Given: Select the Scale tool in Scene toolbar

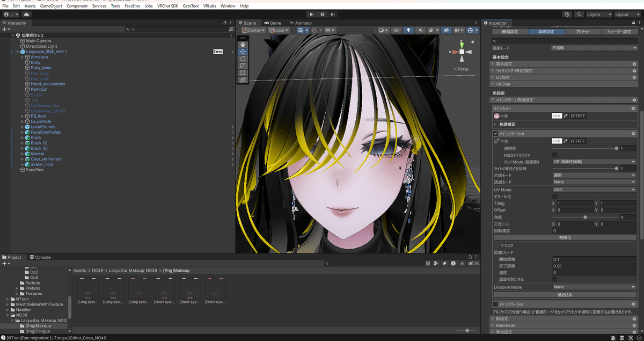Looking at the screenshot, I should tap(243, 66).
